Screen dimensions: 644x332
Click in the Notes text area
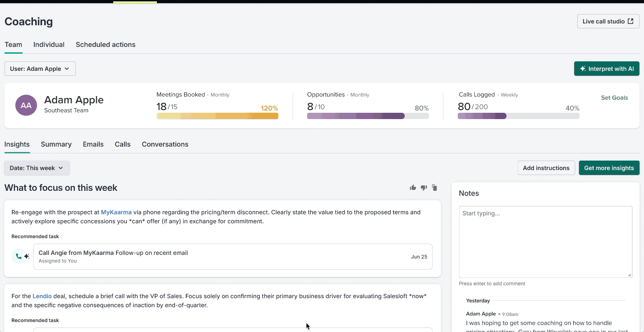545,241
